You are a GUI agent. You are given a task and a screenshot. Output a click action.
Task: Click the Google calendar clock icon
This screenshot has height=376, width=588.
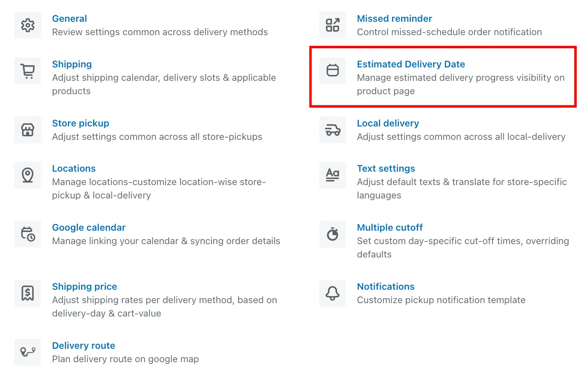coord(28,234)
